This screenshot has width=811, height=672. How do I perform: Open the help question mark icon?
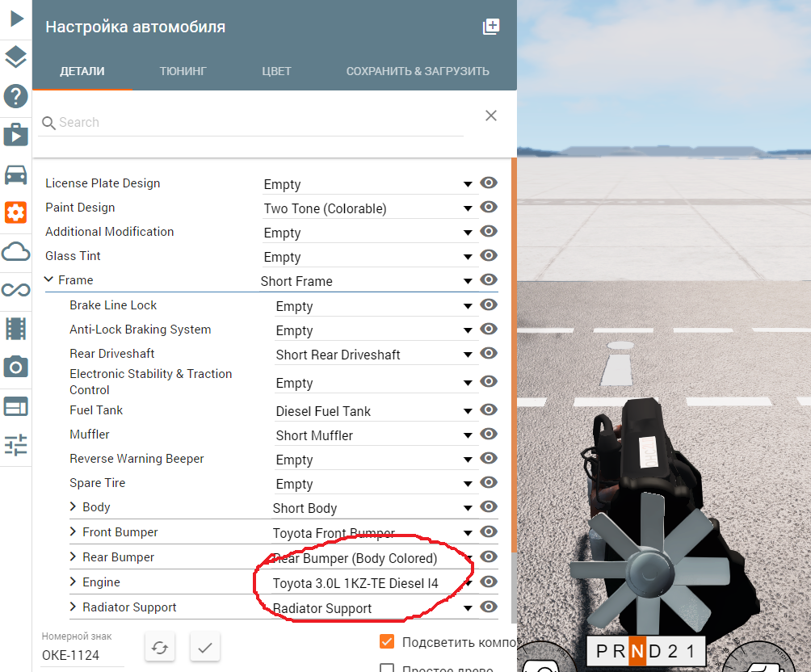(16, 96)
